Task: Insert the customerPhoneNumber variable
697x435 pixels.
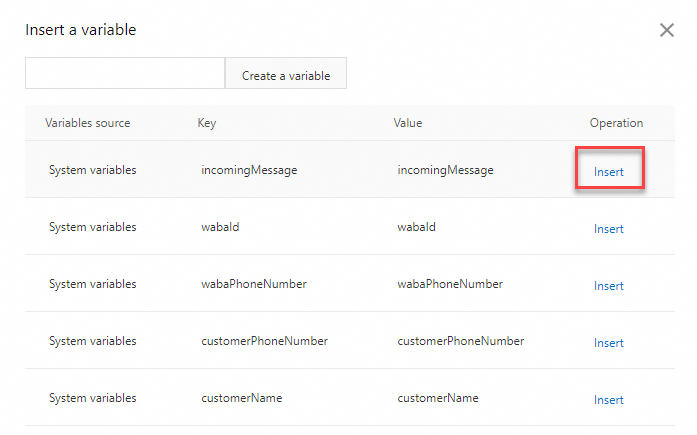Action: coord(609,343)
